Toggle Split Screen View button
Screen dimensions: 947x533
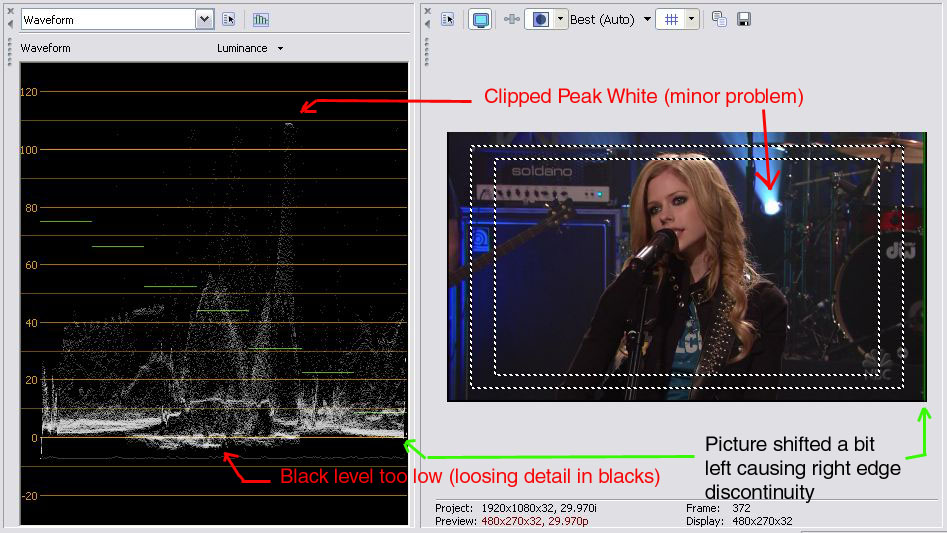540,19
